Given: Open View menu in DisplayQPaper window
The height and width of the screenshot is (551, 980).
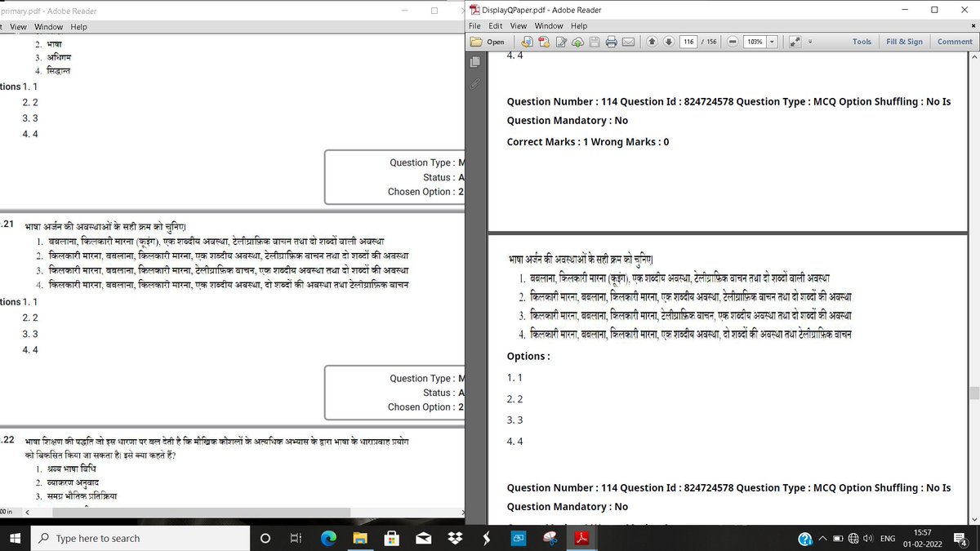Looking at the screenshot, I should pos(519,26).
